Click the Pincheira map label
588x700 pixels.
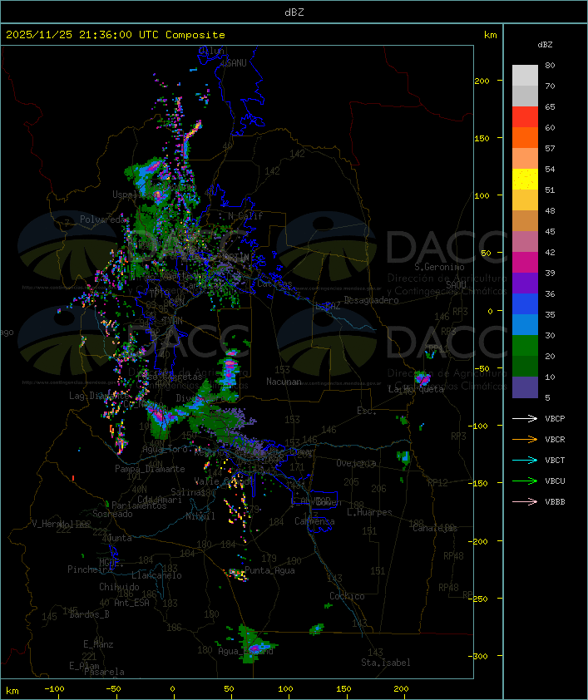90,569
